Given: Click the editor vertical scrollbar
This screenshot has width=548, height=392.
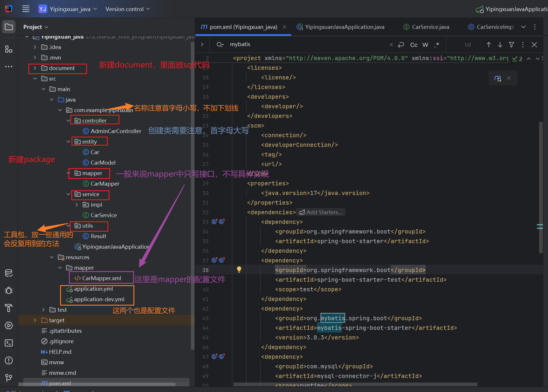Looking at the screenshot, I should point(541,187).
